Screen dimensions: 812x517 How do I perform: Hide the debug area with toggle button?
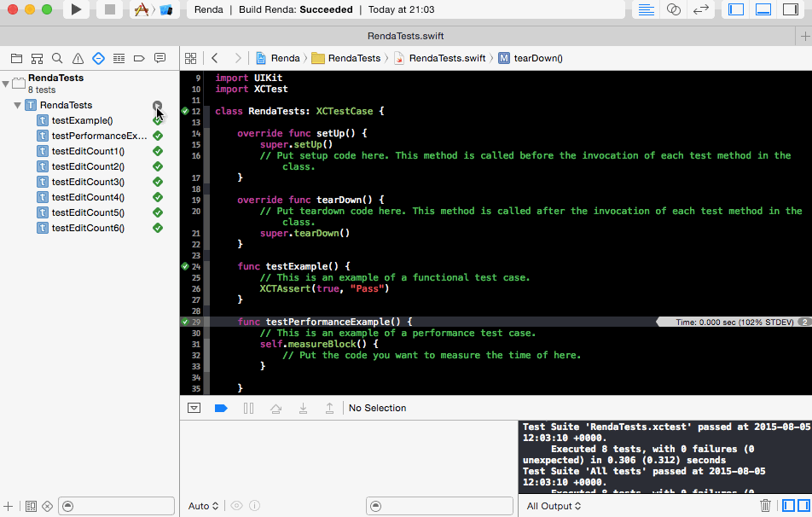[x=194, y=408]
